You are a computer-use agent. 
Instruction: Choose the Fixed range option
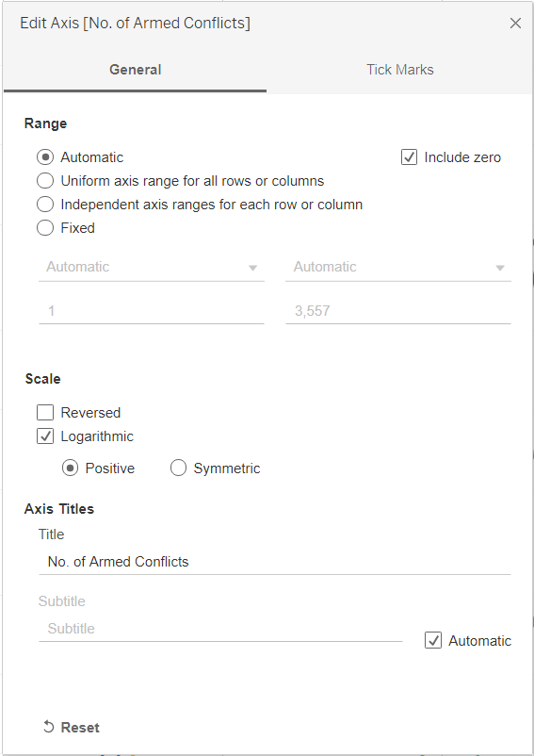[45, 227]
